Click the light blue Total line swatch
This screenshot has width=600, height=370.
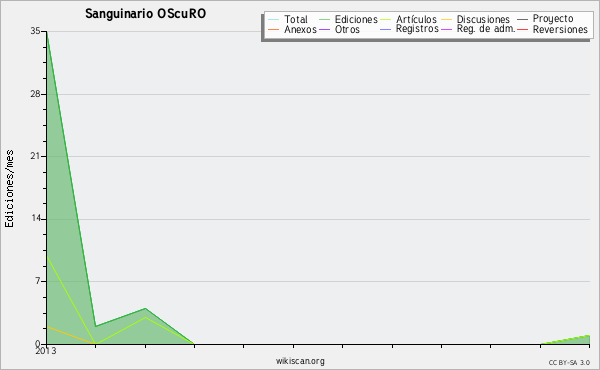point(274,20)
